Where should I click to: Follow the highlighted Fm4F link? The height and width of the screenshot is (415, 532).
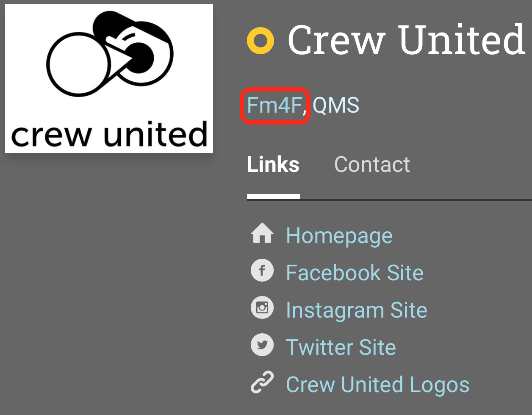[274, 105]
